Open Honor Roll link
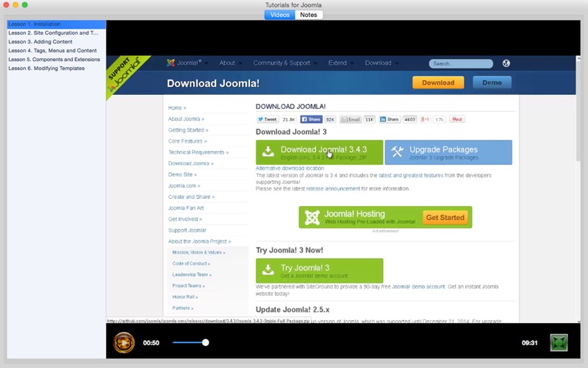The width and height of the screenshot is (588, 368). [x=185, y=297]
